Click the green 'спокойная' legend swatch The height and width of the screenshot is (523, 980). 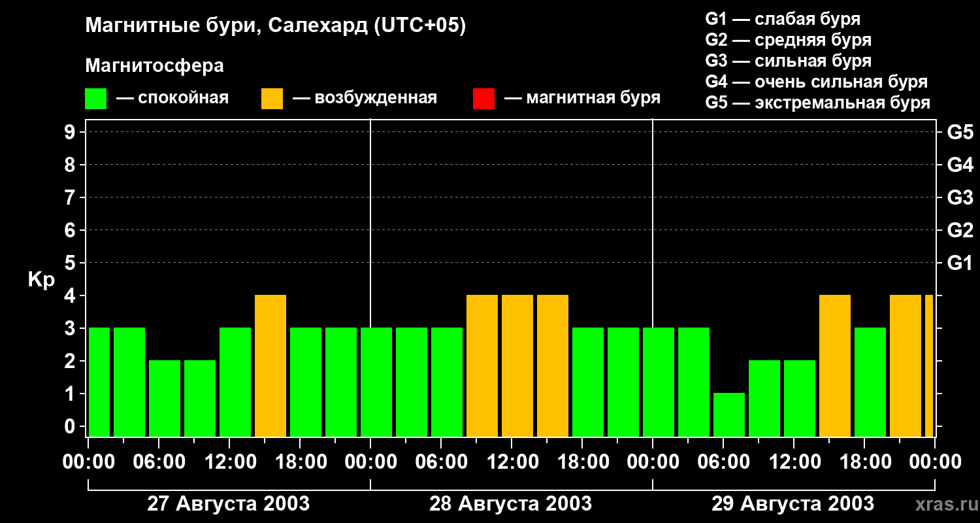tap(96, 99)
